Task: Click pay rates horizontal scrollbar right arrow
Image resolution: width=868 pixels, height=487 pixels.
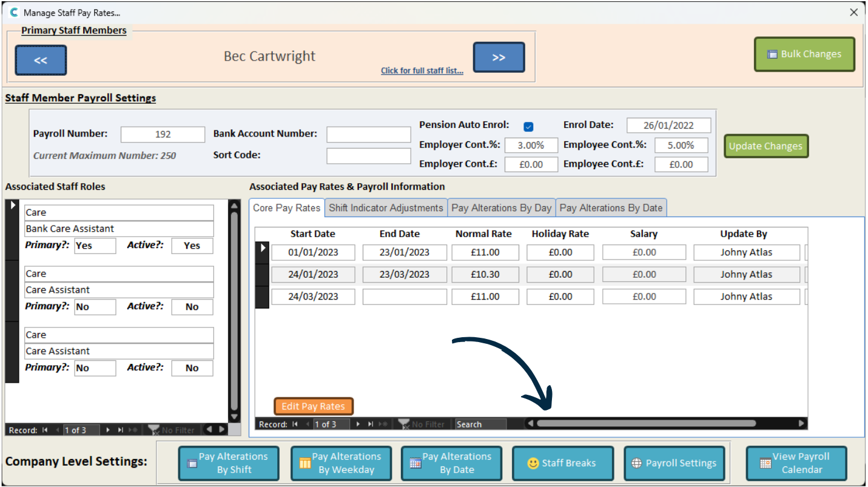Action: pyautogui.click(x=802, y=424)
